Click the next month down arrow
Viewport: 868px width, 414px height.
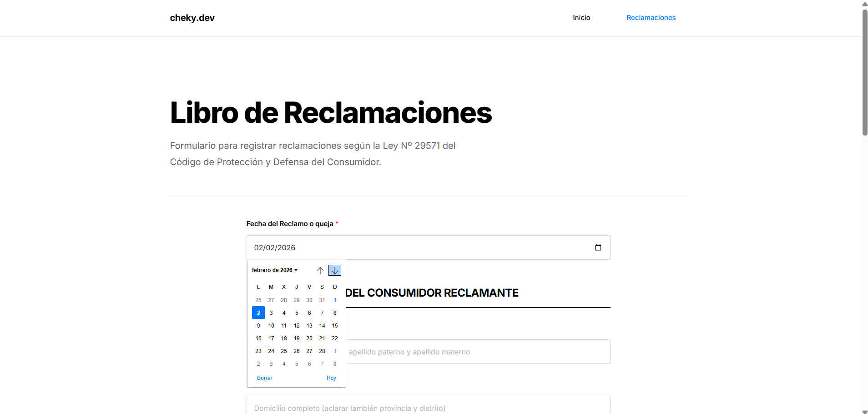334,270
